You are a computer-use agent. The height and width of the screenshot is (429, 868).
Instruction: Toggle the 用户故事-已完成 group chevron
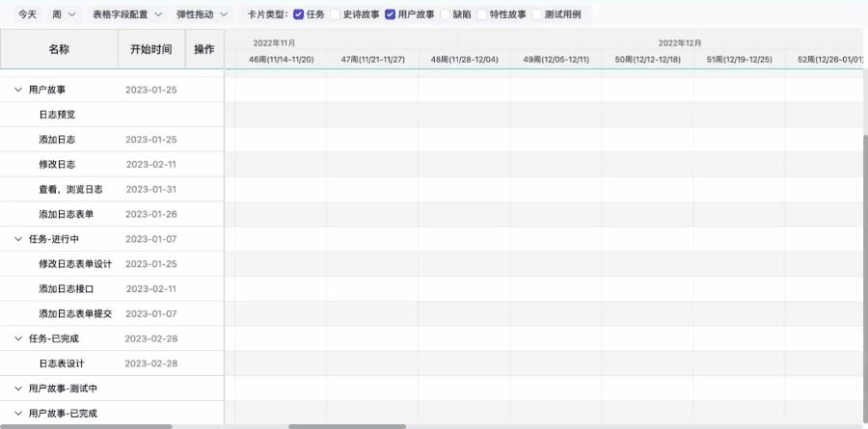(18, 414)
